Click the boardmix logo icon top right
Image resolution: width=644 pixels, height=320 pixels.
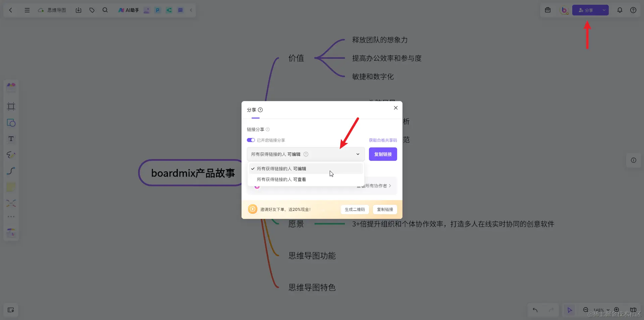(564, 10)
